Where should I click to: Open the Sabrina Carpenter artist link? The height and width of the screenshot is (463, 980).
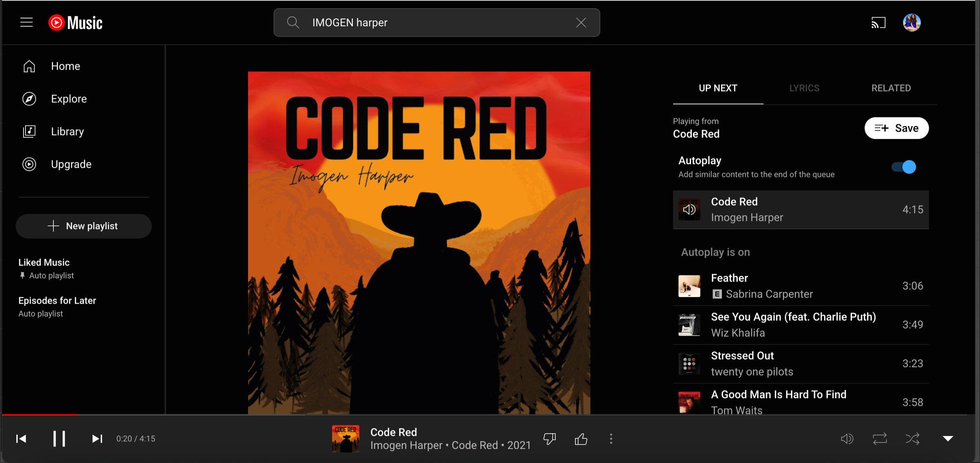click(769, 294)
